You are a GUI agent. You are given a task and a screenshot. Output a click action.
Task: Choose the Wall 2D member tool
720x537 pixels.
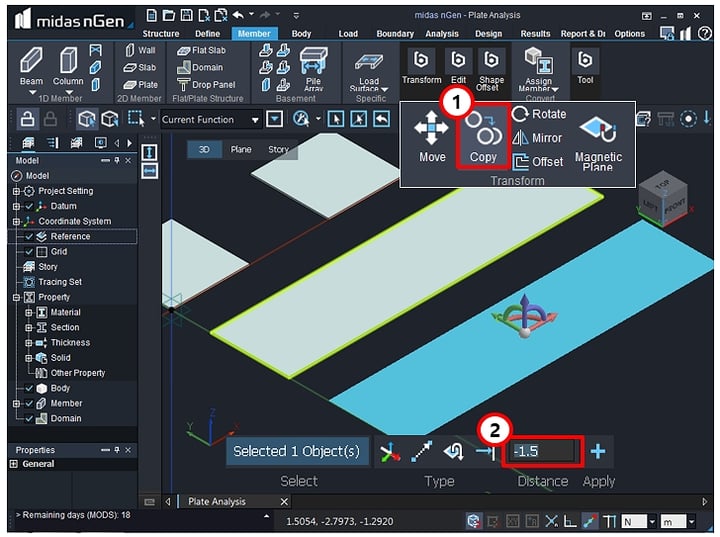click(140, 50)
